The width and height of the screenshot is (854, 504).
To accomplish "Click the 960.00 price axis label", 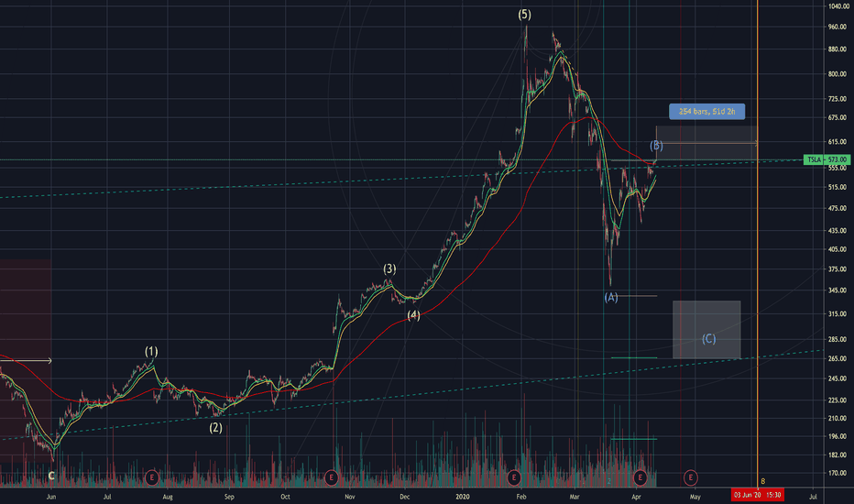I will click(x=838, y=27).
